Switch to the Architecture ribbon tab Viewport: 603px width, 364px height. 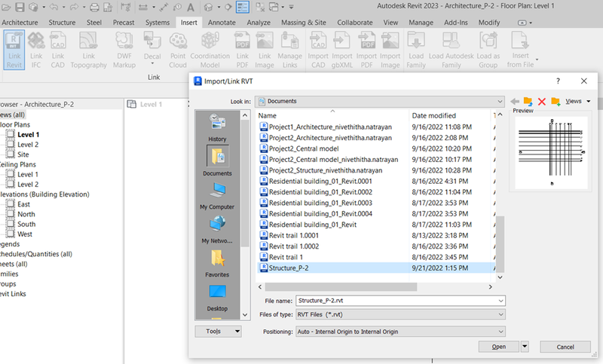20,23
